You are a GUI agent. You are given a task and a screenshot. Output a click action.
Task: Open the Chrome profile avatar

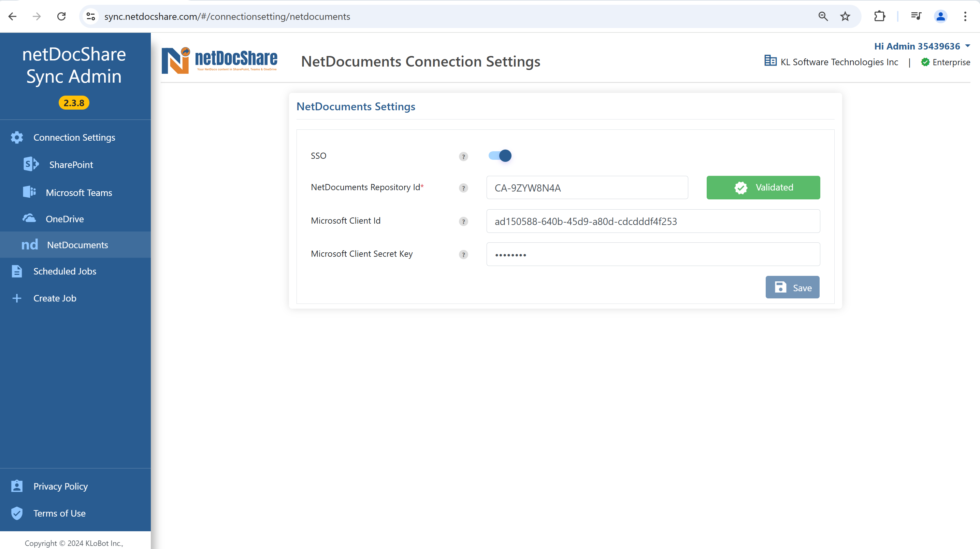[x=940, y=16]
